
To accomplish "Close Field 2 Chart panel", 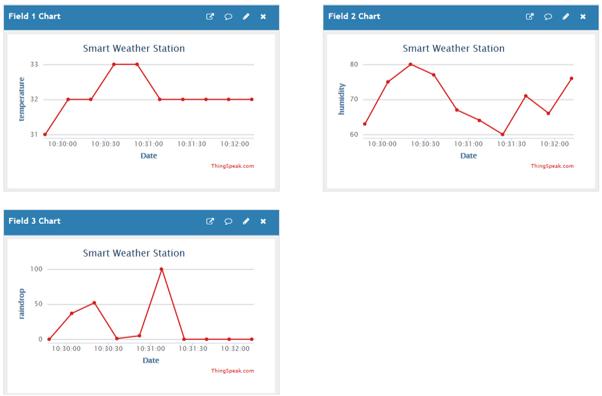I will click(x=583, y=17).
